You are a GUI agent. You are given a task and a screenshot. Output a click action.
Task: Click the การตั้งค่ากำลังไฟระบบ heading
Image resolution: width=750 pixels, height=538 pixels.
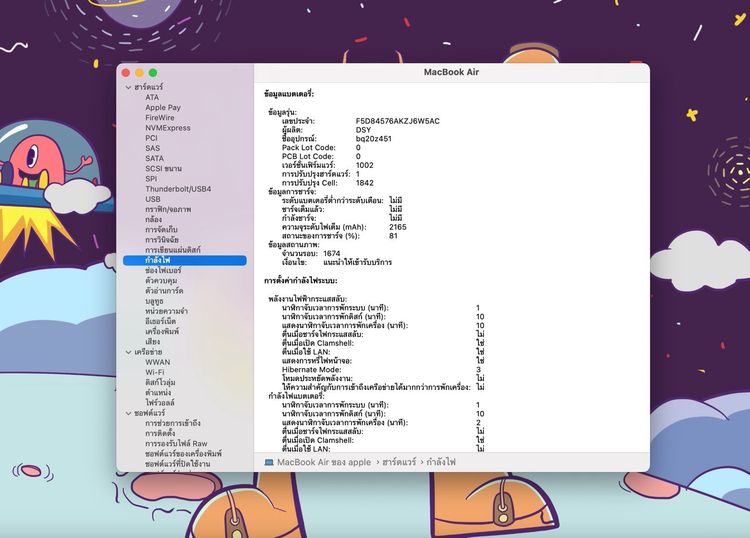click(300, 280)
